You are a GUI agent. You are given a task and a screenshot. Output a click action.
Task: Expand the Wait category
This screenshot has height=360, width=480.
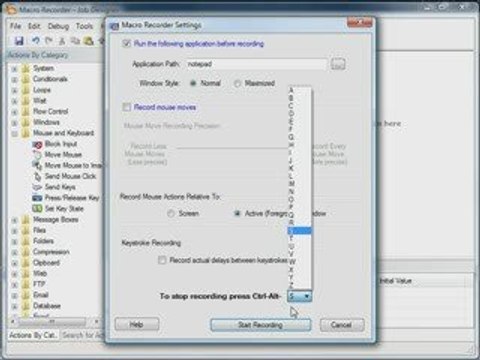coord(14,101)
